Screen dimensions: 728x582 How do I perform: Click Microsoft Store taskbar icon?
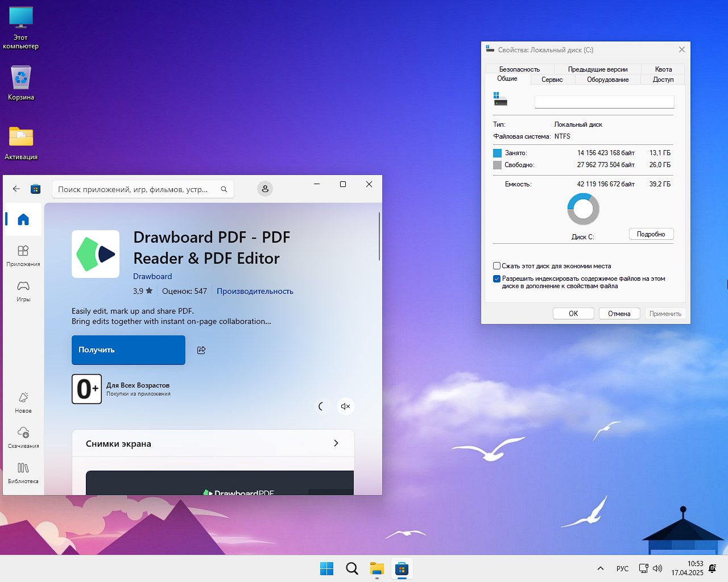coord(402,568)
